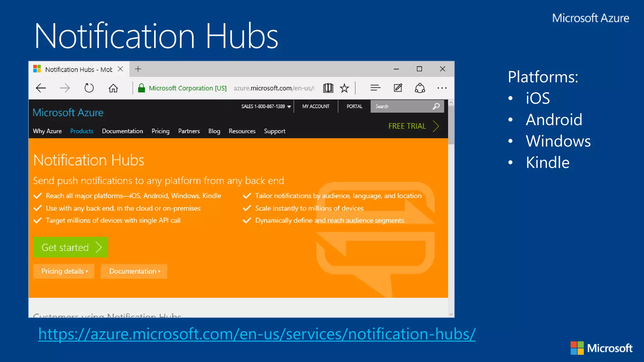
Task: Click the browser address bar URL
Action: pos(274,88)
